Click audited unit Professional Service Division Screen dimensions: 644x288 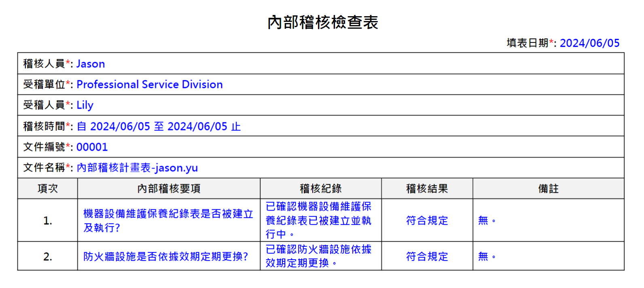pos(150,85)
